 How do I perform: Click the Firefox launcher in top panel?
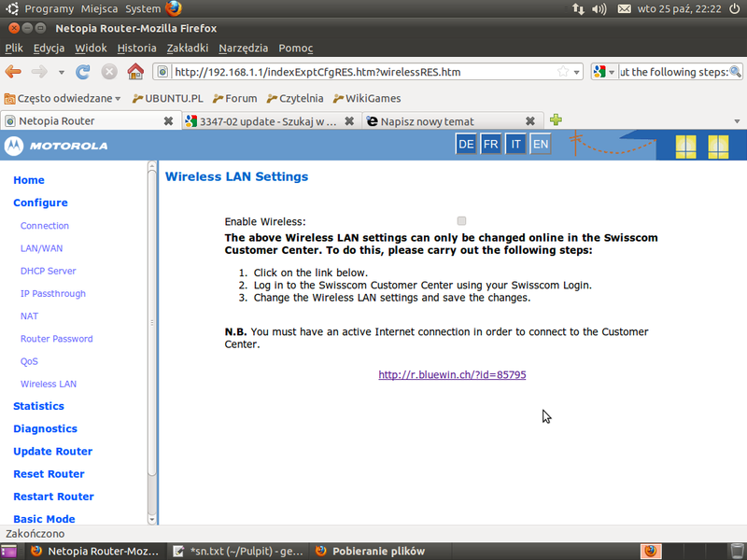pyautogui.click(x=174, y=8)
